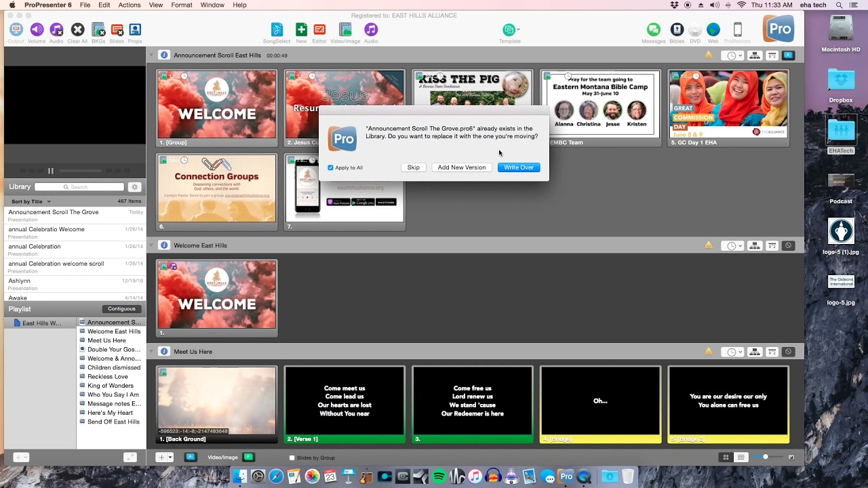The image size is (868, 488).
Task: Show info for Welcome East Hills presentation
Action: coord(163,245)
